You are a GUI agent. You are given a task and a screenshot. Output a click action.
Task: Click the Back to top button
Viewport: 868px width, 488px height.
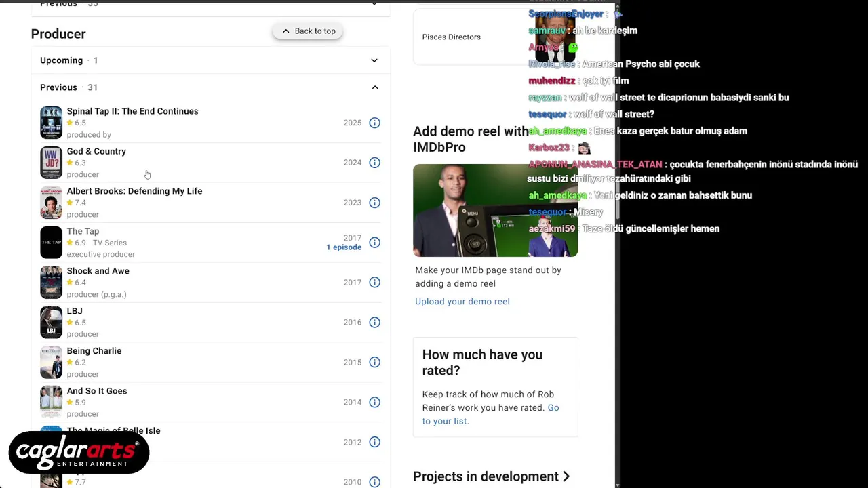[309, 31]
